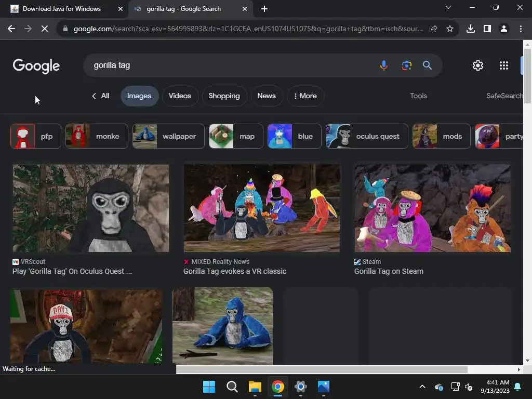Open Gorilla Tag on Steam link

click(x=389, y=271)
